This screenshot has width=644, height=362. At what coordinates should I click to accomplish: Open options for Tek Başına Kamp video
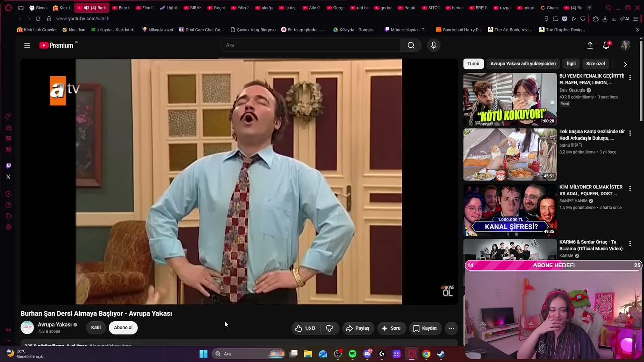coord(630,133)
